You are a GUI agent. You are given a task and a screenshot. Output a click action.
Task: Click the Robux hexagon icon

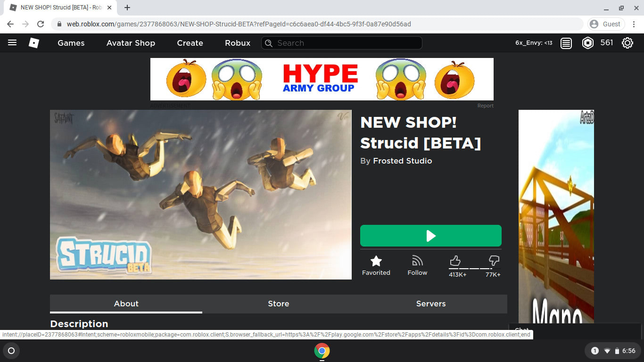point(588,43)
